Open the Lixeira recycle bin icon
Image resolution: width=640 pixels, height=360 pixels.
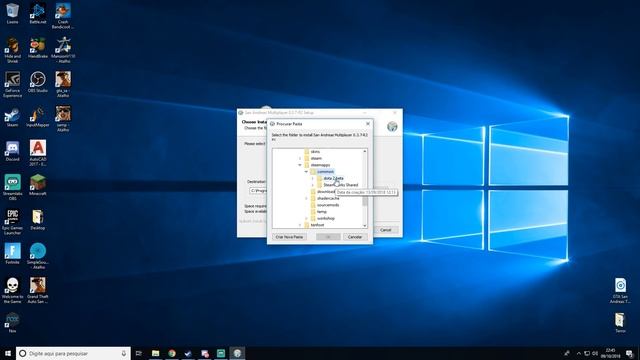(12, 13)
